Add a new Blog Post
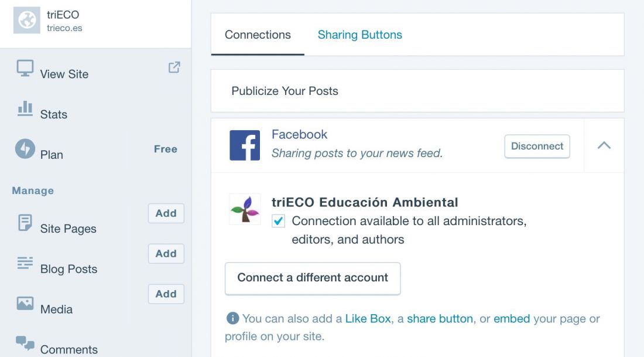The width and height of the screenshot is (644, 357). [166, 254]
